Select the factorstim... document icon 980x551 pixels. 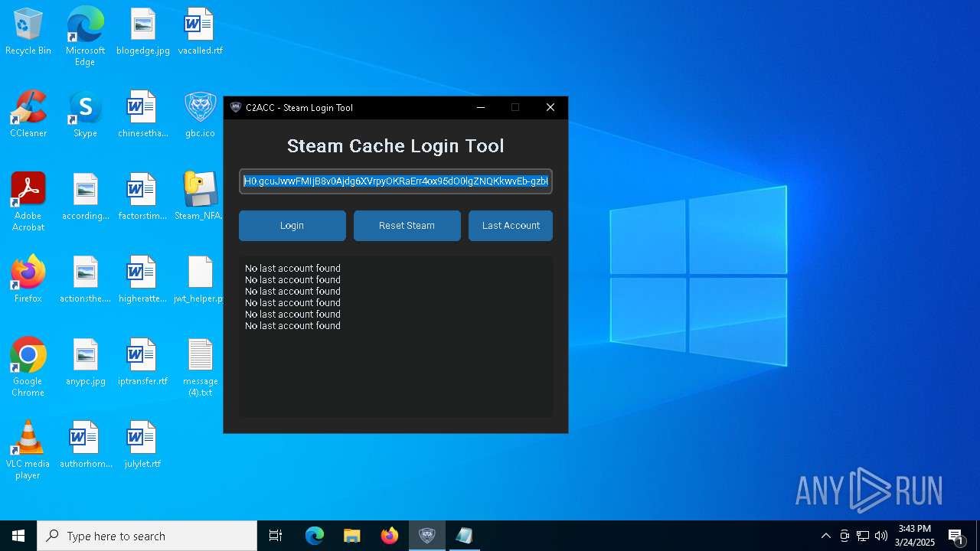143,197
